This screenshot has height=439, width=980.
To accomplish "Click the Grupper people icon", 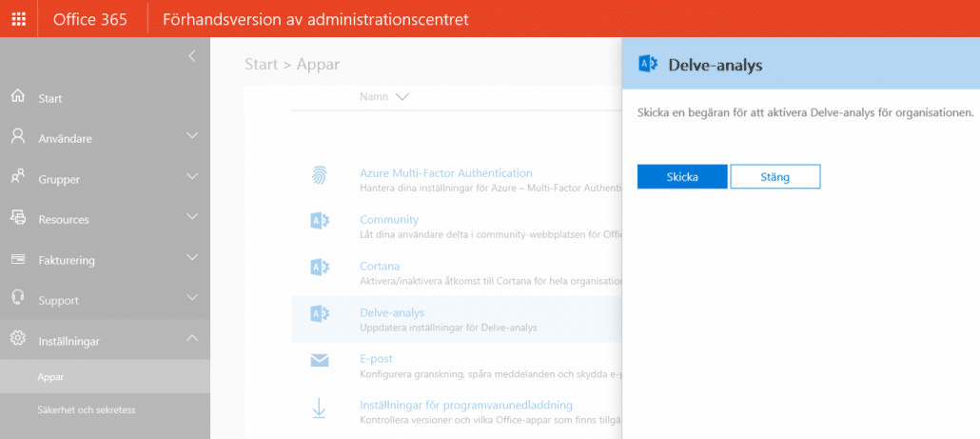I will [x=18, y=178].
